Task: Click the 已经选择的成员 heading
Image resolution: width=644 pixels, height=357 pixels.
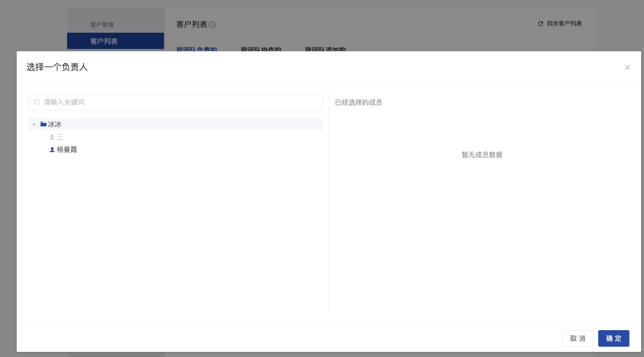Action: coord(358,102)
